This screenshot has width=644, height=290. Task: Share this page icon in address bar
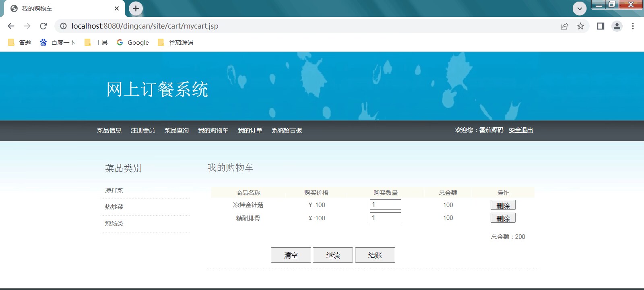[564, 26]
